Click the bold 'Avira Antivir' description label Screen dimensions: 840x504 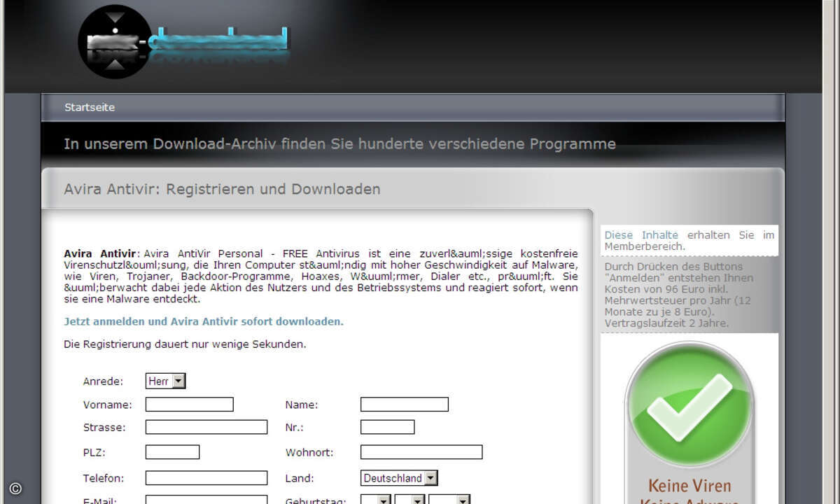(x=100, y=253)
